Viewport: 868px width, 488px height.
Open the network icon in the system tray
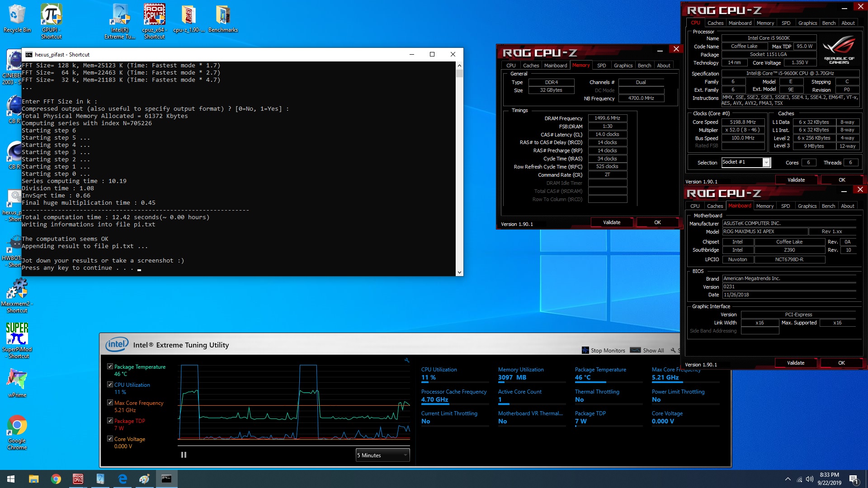tap(799, 479)
